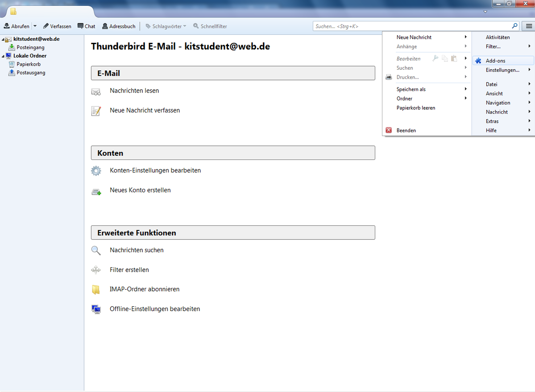Screen dimensions: 535x392
Task: Click the Neues Konto erstellen icon
Action: pos(96,192)
